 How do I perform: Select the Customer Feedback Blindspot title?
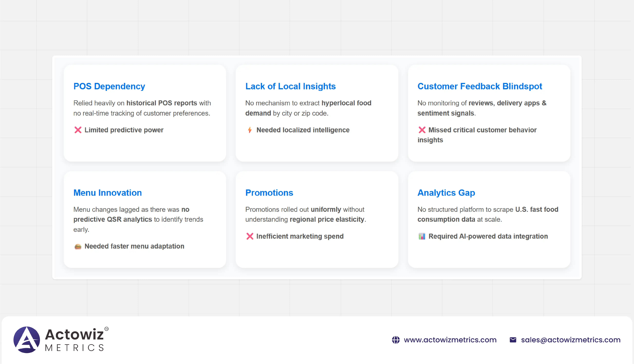pos(480,86)
